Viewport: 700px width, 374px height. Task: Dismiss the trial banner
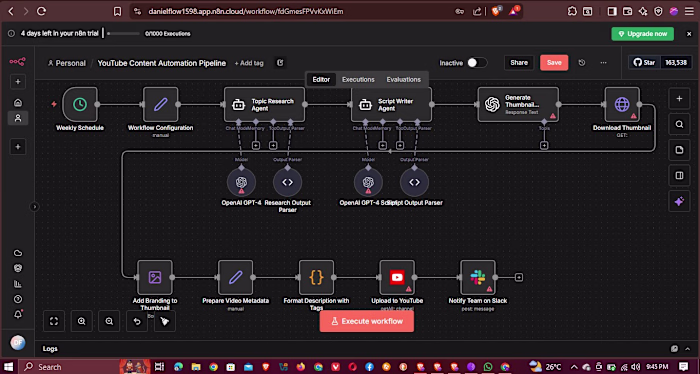pyautogui.click(x=689, y=34)
